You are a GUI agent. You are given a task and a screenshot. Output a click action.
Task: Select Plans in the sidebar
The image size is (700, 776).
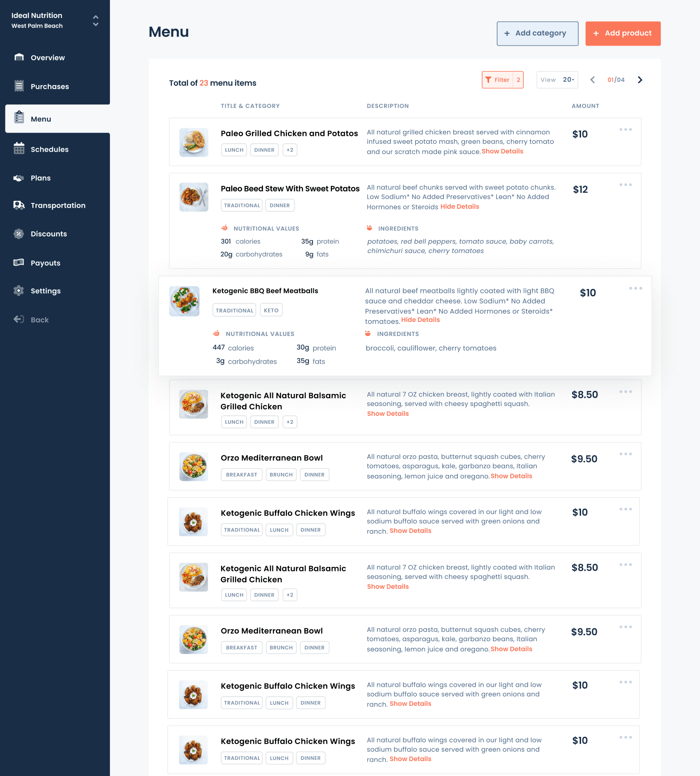tap(40, 178)
